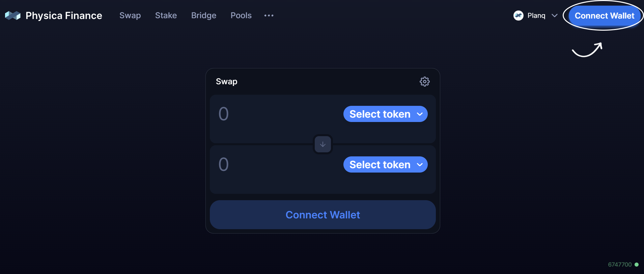This screenshot has height=274, width=644.
Task: Focus the top swap amount field
Action: coord(270,114)
